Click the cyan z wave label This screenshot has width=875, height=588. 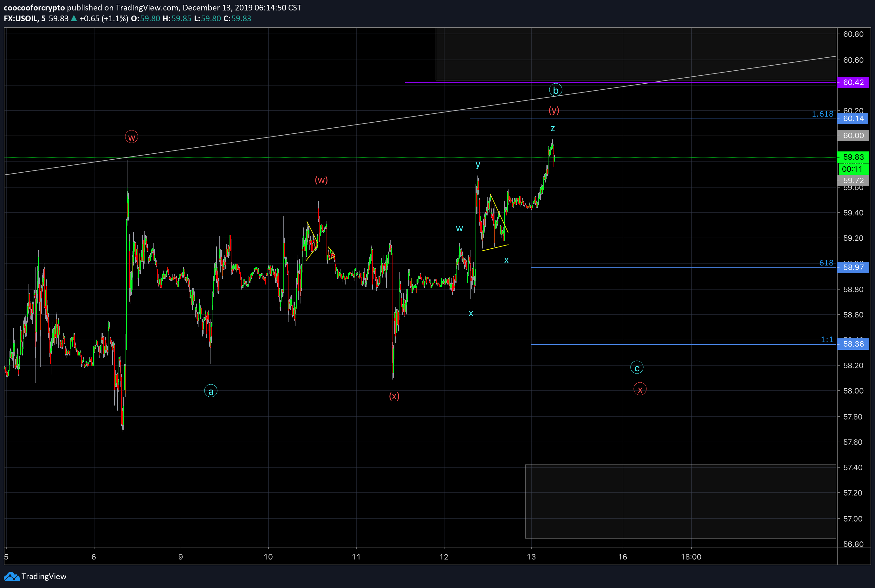coord(552,128)
